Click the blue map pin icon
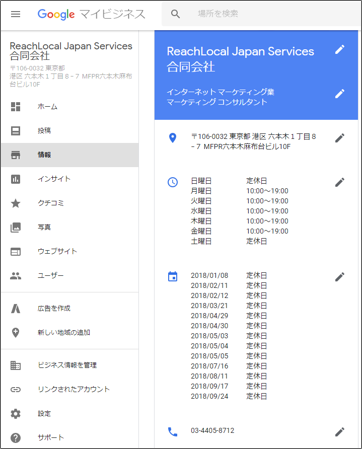 click(x=173, y=138)
